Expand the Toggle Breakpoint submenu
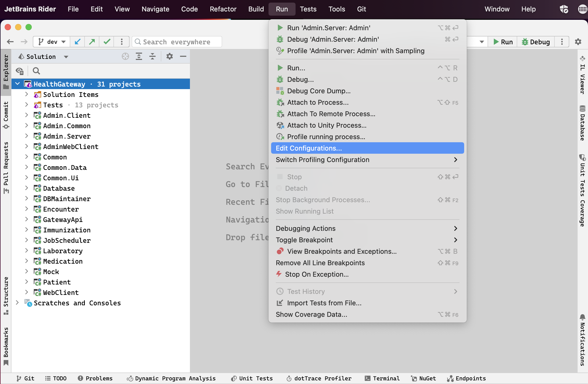The image size is (588, 384). pyautogui.click(x=367, y=240)
